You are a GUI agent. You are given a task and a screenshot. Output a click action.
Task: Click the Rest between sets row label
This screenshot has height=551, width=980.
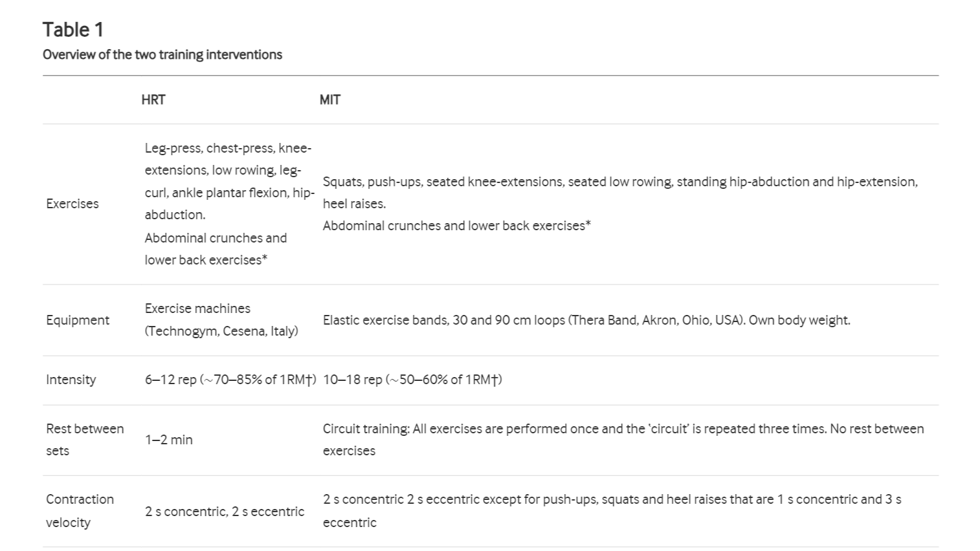[x=85, y=440]
